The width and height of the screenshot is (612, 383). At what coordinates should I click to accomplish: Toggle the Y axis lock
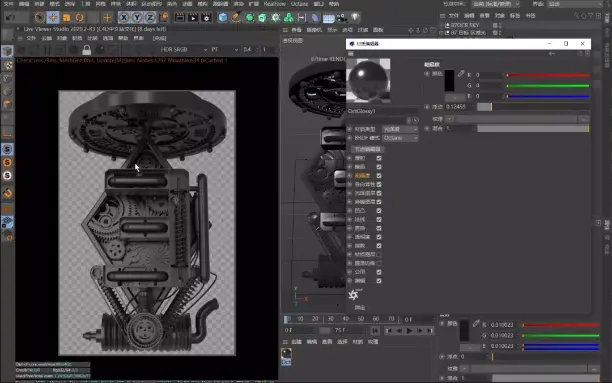[x=137, y=18]
